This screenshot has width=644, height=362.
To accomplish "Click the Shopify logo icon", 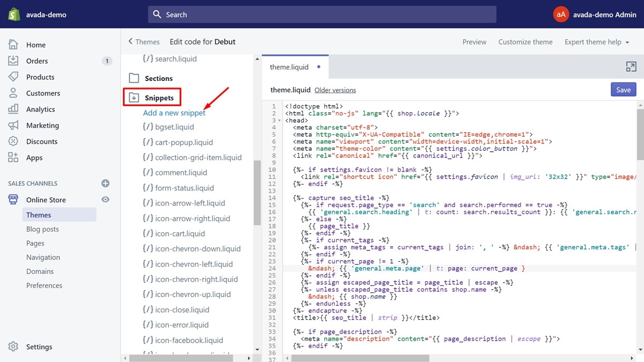I will click(x=14, y=14).
